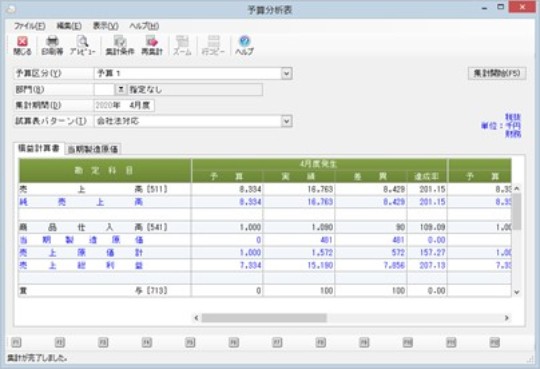Click the 再集計 recalculate icon

[152, 46]
